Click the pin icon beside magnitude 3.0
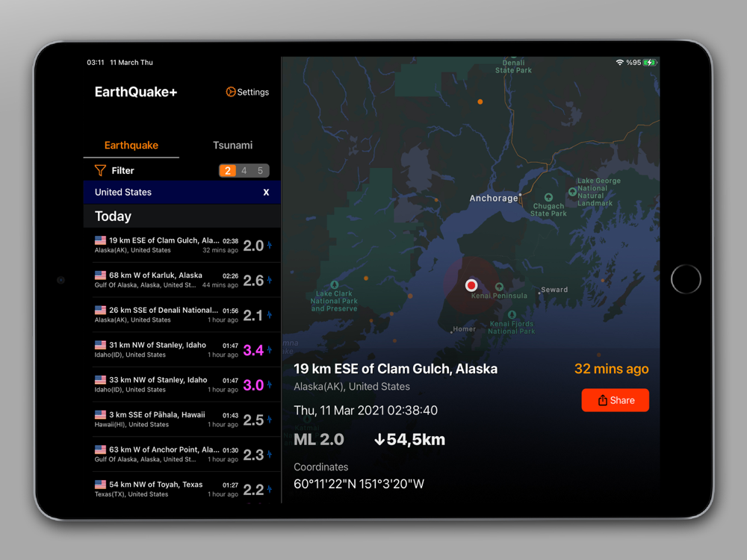Image resolution: width=747 pixels, height=560 pixels. 270,385
